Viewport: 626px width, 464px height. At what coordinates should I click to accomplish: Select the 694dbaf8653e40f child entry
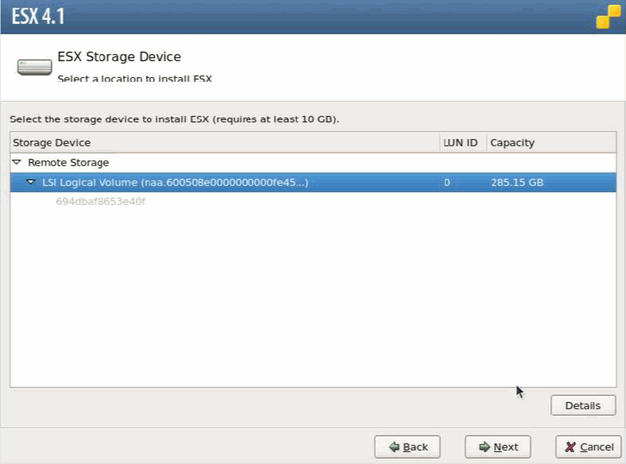pos(100,201)
